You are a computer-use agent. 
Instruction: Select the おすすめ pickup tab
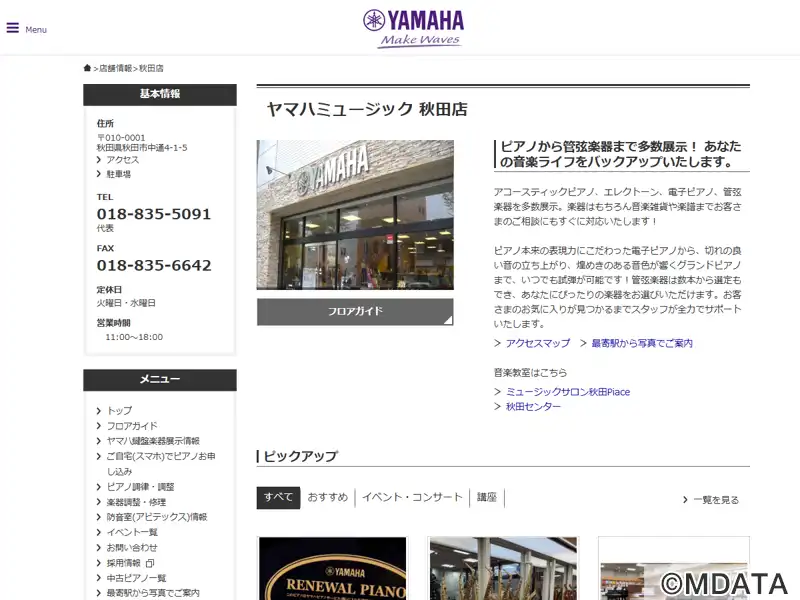328,497
